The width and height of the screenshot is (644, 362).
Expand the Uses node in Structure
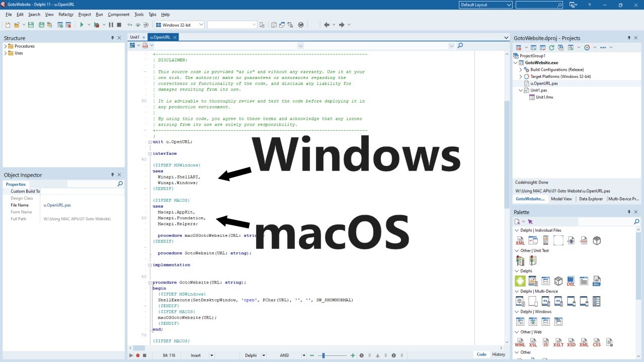click(x=6, y=53)
